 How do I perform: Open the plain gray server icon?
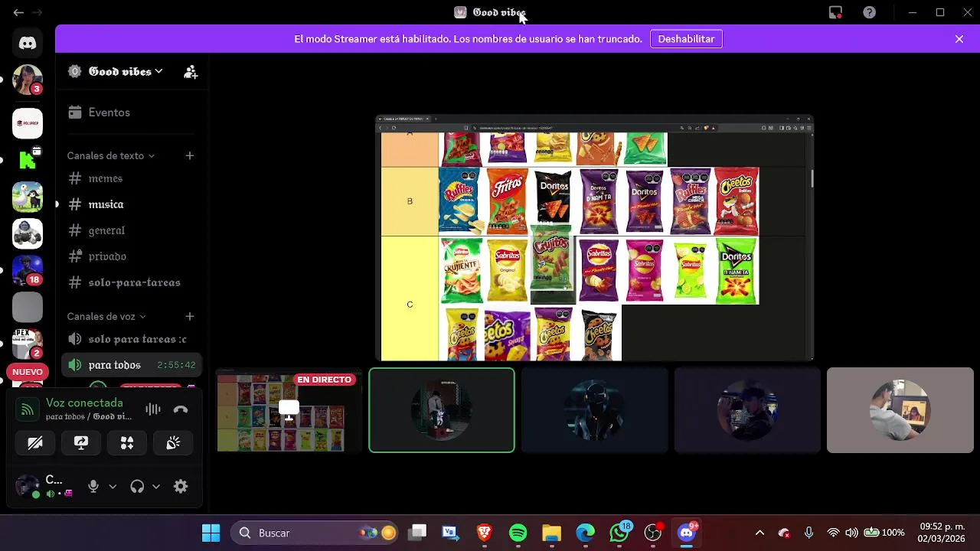[28, 307]
